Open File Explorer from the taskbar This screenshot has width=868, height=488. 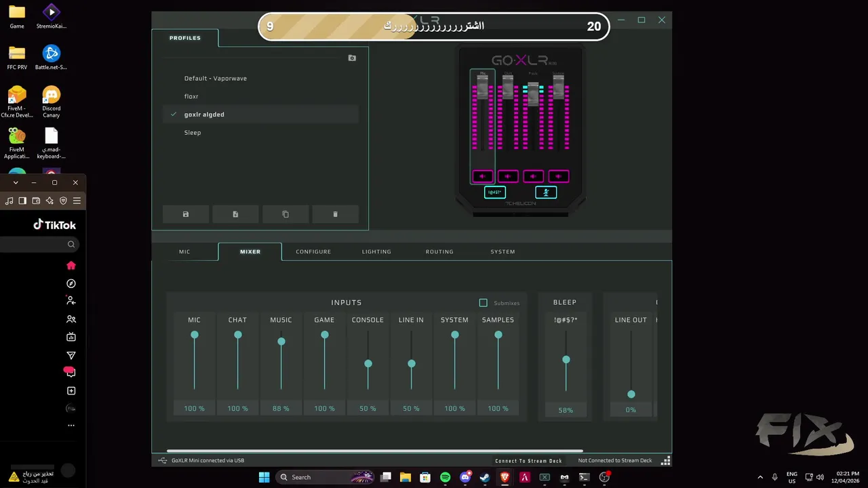(x=405, y=477)
